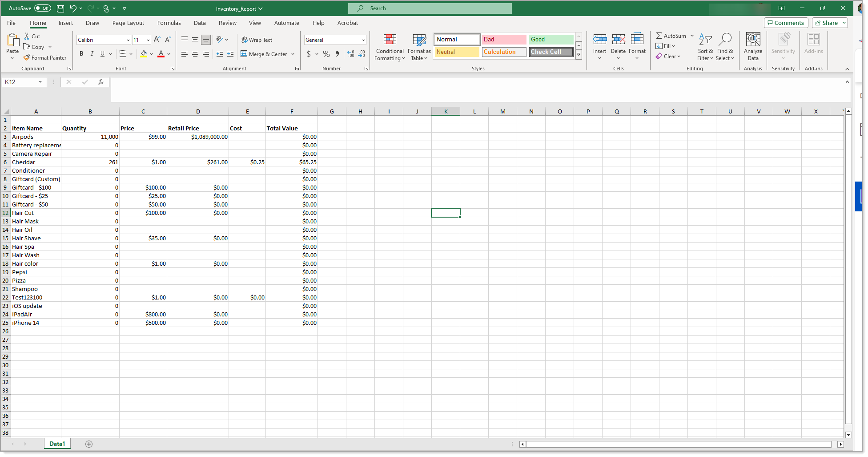Viewport: 868px width, 457px height.
Task: Open the Format cells menu
Action: (637, 47)
